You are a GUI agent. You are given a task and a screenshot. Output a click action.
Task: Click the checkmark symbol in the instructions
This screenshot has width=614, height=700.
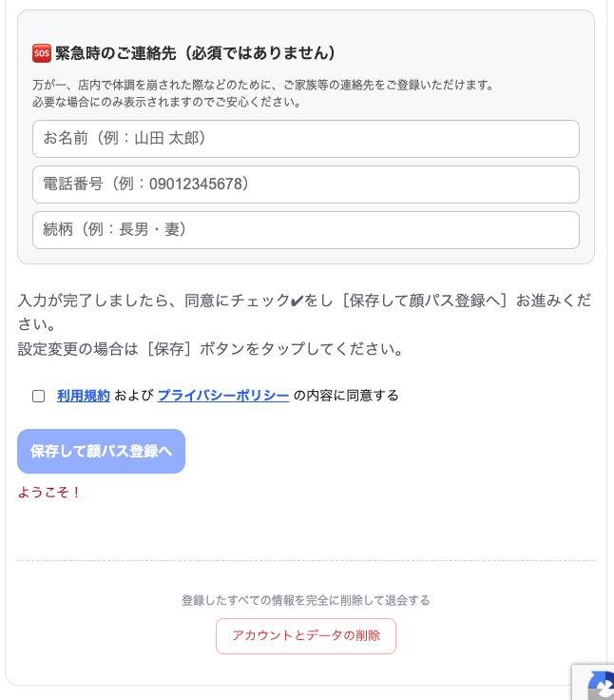[297, 301]
